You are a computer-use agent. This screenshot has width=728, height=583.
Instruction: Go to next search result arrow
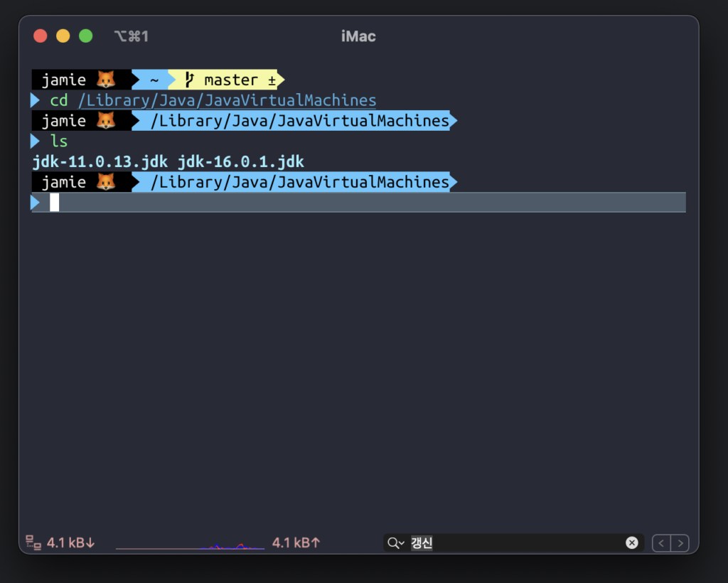click(680, 543)
